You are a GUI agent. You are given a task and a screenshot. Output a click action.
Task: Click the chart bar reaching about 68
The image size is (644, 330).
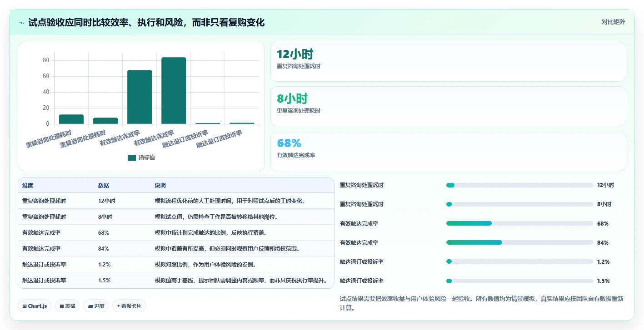pyautogui.click(x=140, y=97)
